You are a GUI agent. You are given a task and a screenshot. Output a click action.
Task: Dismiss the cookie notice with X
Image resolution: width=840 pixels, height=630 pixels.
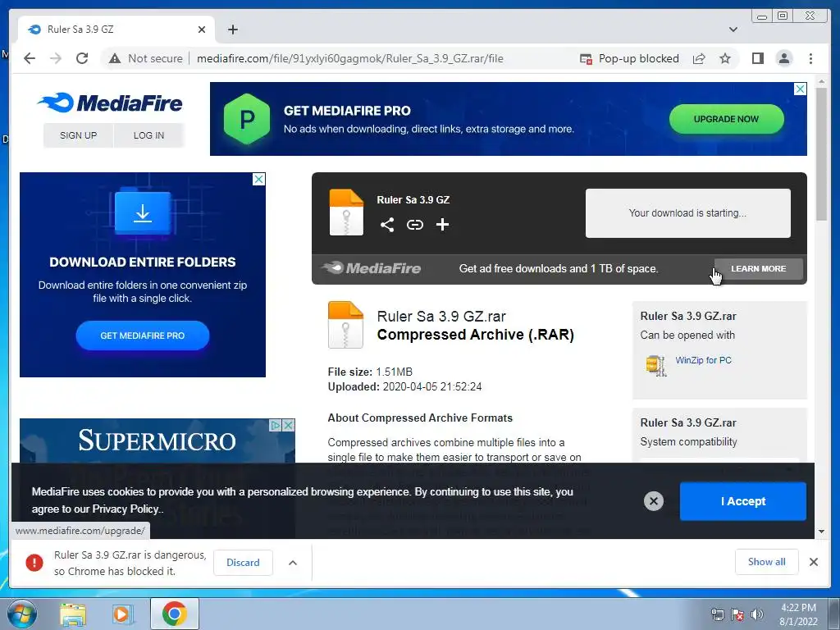[654, 501]
